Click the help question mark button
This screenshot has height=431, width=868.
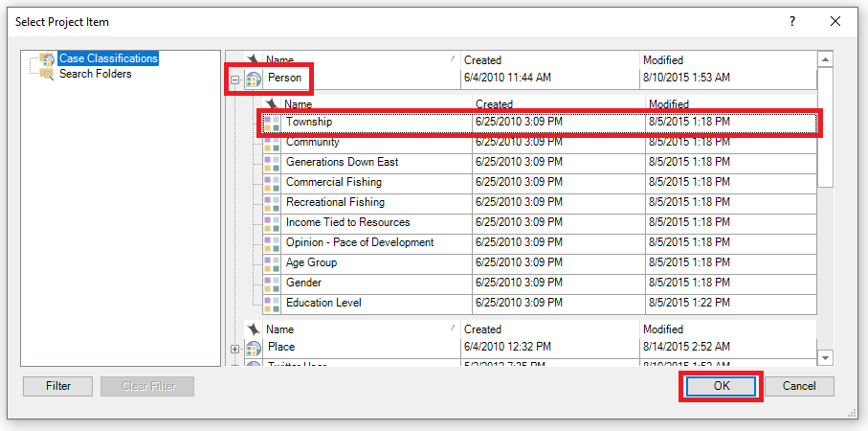pos(792,22)
